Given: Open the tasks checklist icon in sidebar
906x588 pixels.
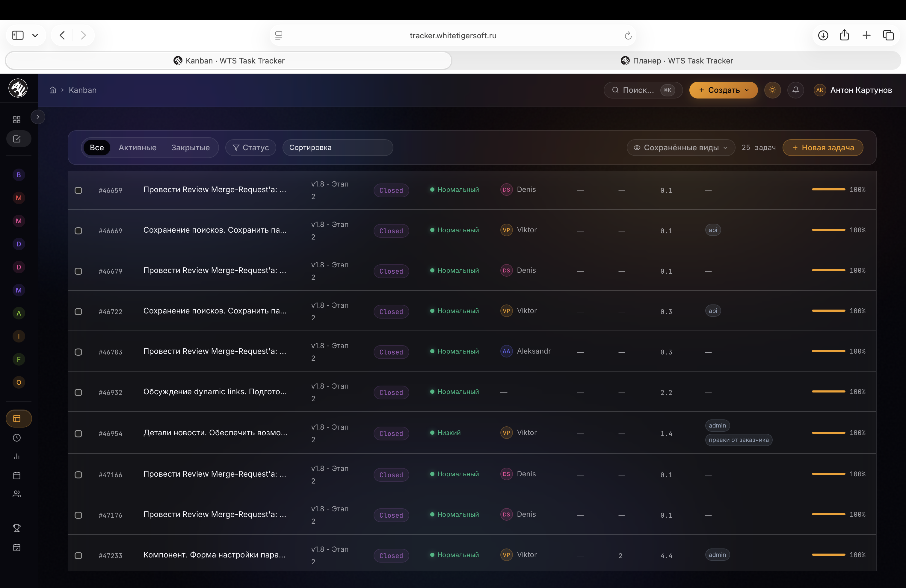Looking at the screenshot, I should point(17,139).
